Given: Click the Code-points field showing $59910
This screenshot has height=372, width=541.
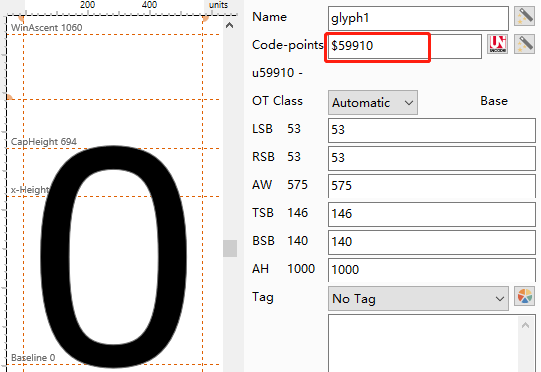Looking at the screenshot, I should pyautogui.click(x=405, y=46).
